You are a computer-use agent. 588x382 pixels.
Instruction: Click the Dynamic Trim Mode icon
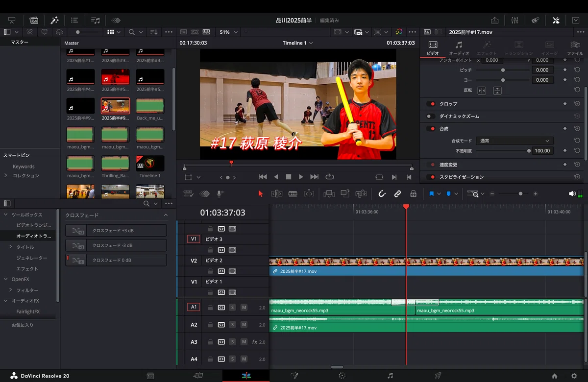tap(309, 193)
